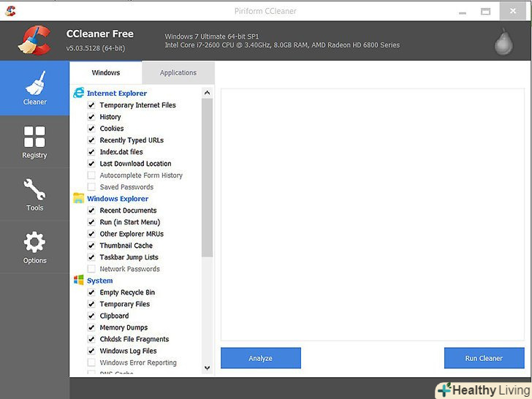532x399 pixels.
Task: Click the Internet Explorer category icon
Action: click(78, 93)
